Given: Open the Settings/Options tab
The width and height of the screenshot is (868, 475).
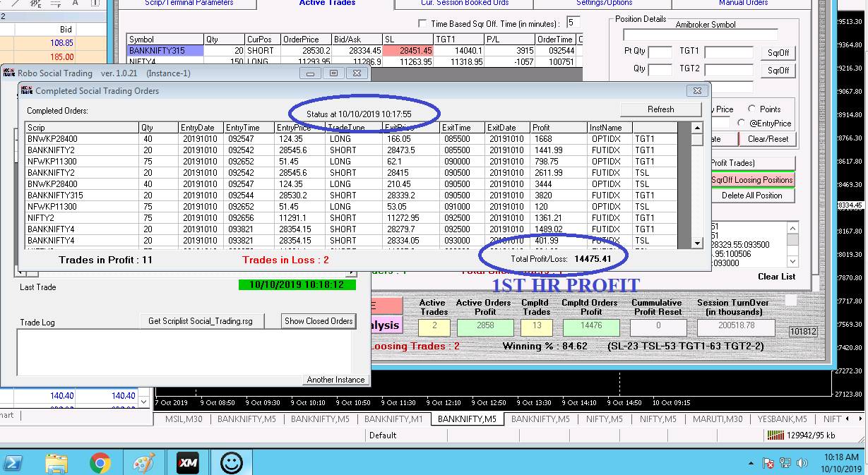Looking at the screenshot, I should (604, 3).
